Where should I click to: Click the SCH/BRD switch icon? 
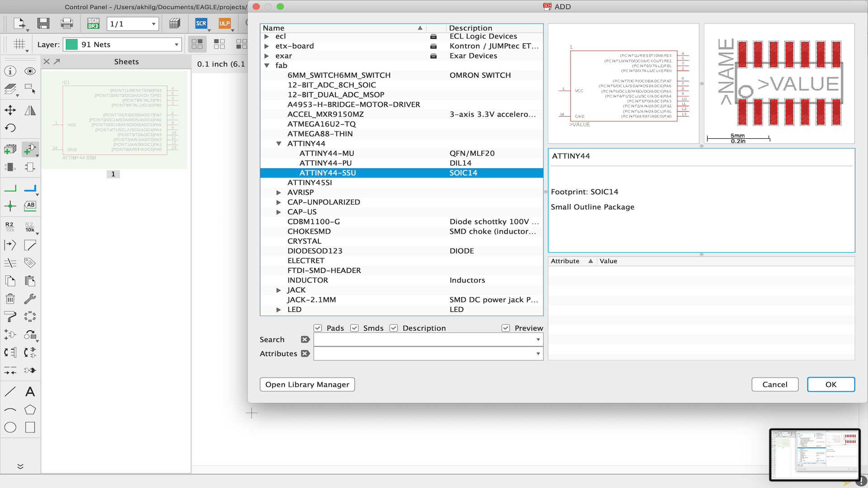point(93,23)
